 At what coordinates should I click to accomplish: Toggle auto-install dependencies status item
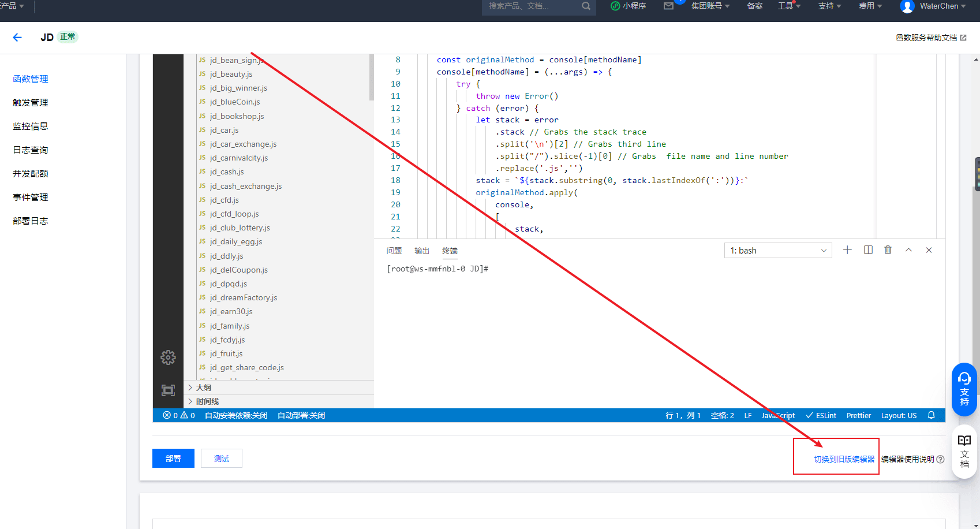point(236,415)
